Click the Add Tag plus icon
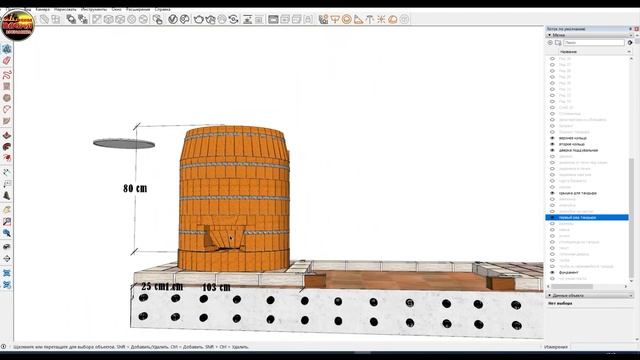The height and width of the screenshot is (360, 640). pyautogui.click(x=550, y=42)
